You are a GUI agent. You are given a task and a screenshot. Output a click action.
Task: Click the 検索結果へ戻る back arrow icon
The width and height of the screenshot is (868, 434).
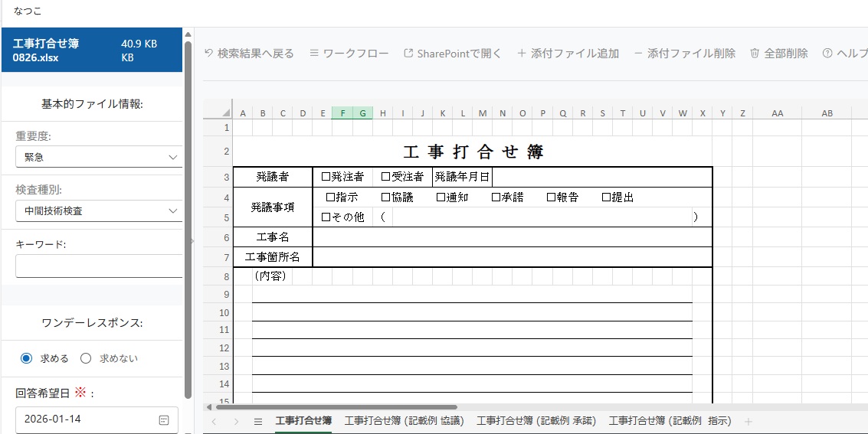pyautogui.click(x=208, y=54)
